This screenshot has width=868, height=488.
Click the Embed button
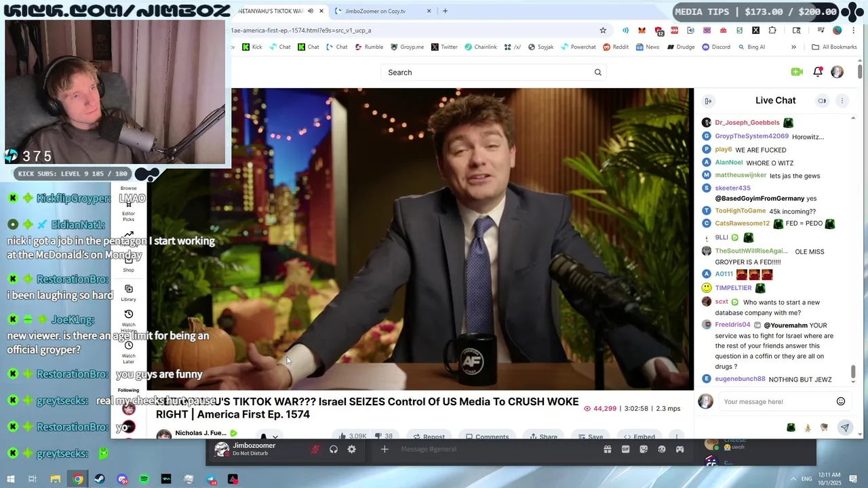[x=639, y=436]
